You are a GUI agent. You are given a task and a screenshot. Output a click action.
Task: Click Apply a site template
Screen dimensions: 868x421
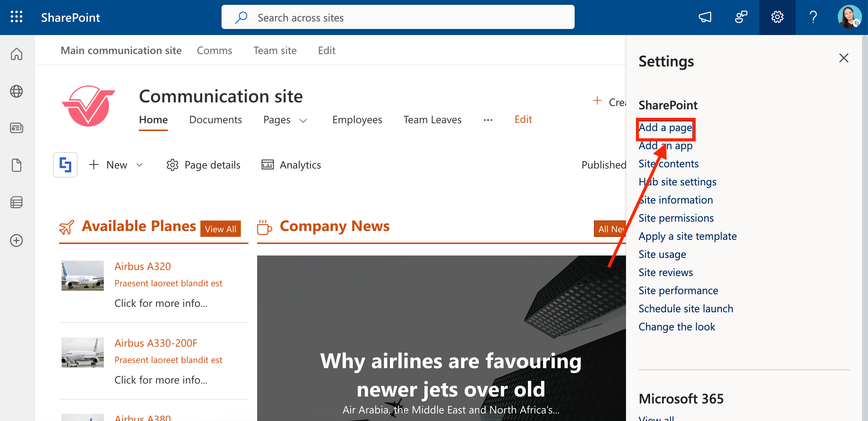pos(688,236)
